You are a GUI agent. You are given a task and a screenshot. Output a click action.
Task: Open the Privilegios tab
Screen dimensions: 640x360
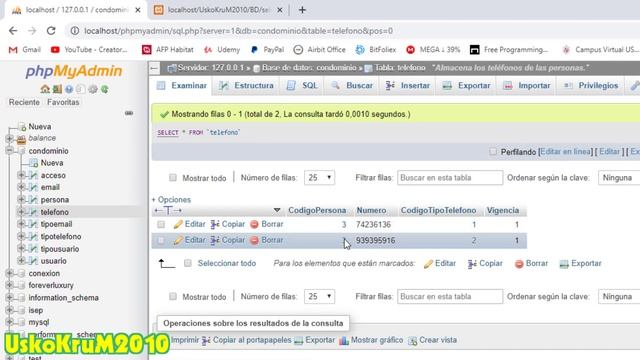591,86
